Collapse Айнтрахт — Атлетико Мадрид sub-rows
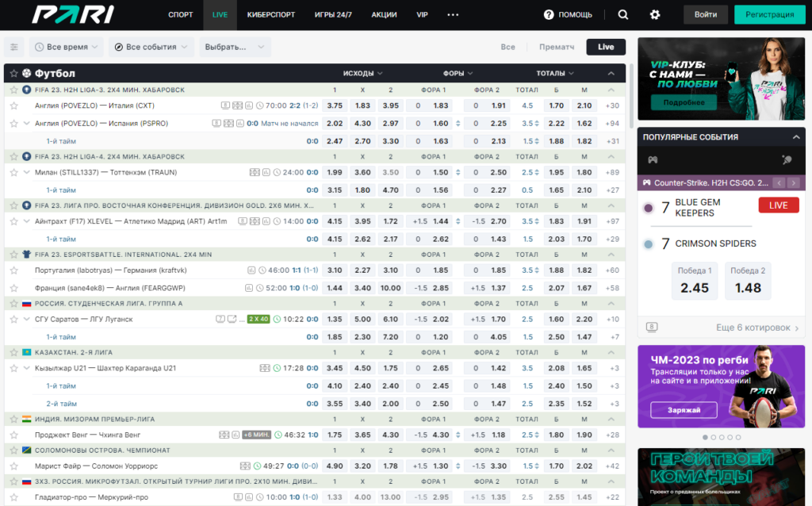The height and width of the screenshot is (506, 812). (x=26, y=221)
